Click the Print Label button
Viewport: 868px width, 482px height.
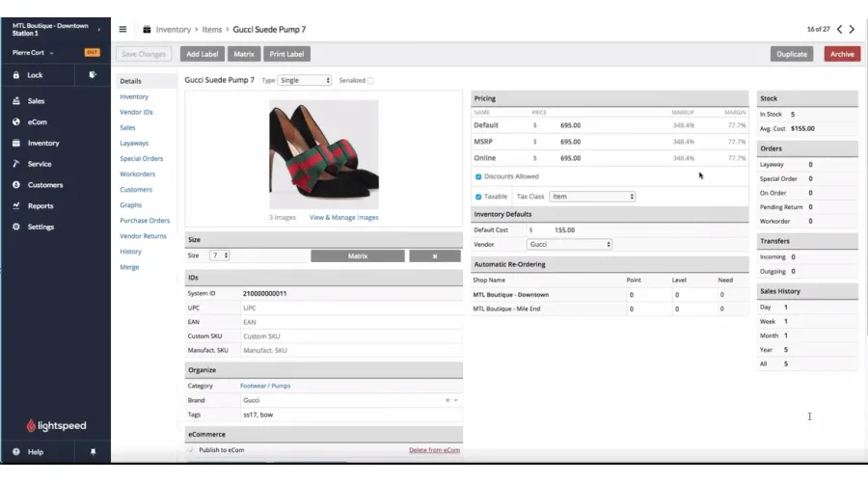point(286,54)
